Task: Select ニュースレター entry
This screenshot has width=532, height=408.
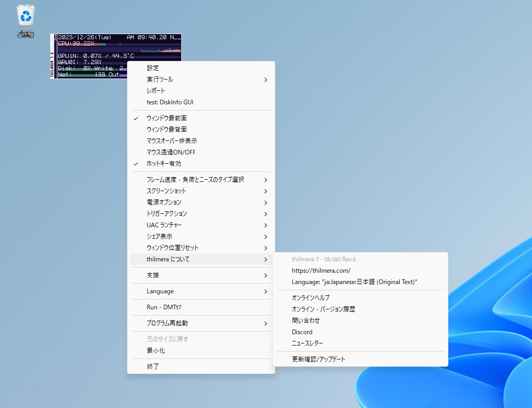Action: tap(361, 343)
